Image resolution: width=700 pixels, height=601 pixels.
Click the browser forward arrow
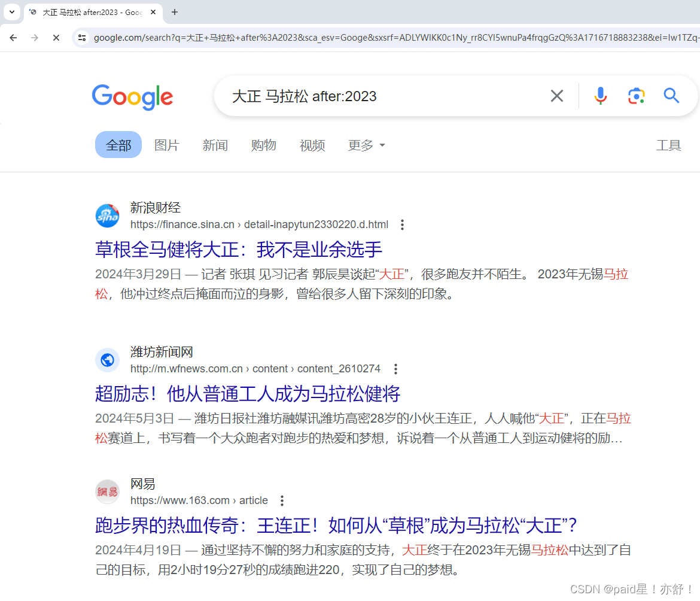[x=35, y=38]
